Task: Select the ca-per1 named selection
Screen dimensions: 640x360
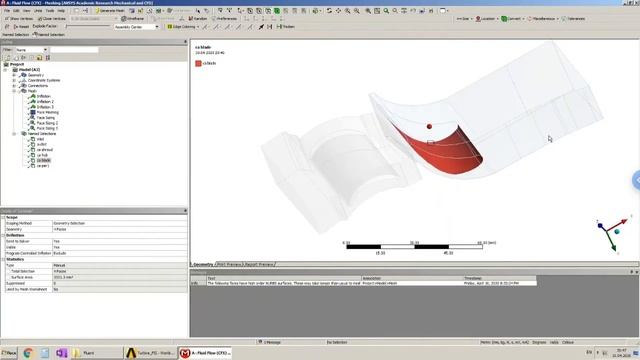Action: (43, 166)
